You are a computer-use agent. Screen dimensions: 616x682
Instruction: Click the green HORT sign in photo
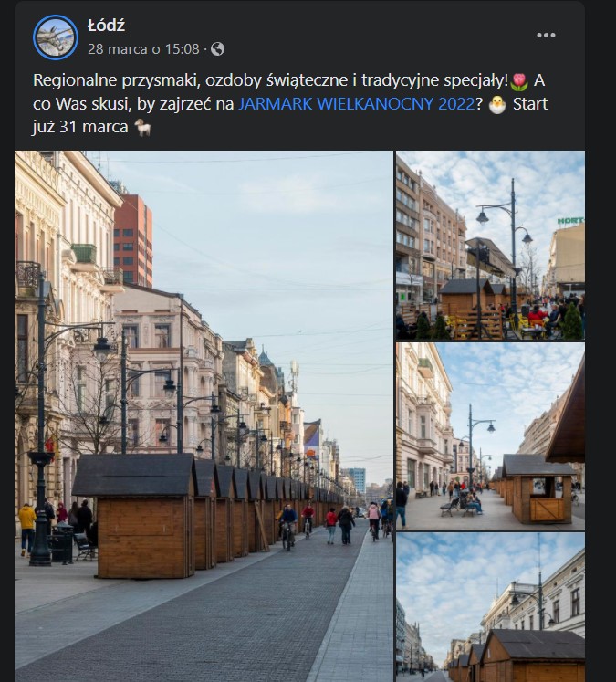click(x=570, y=221)
